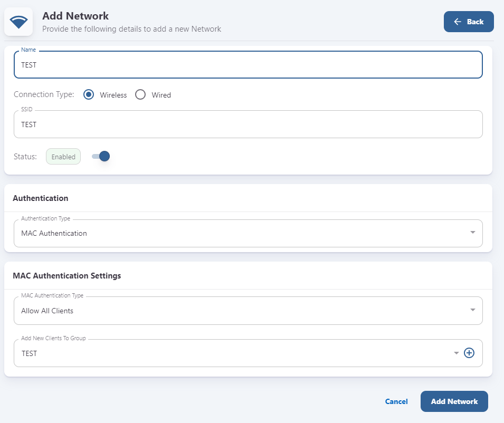Toggle the Status enabled switch

101,157
